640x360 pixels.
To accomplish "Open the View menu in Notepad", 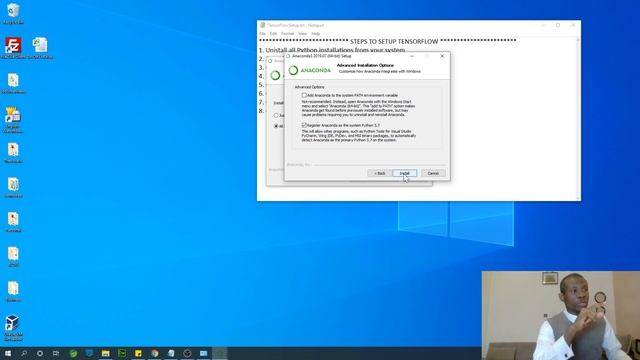I will [302, 33].
